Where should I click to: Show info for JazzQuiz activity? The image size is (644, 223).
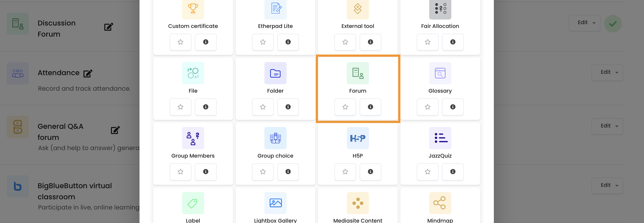coord(453,172)
